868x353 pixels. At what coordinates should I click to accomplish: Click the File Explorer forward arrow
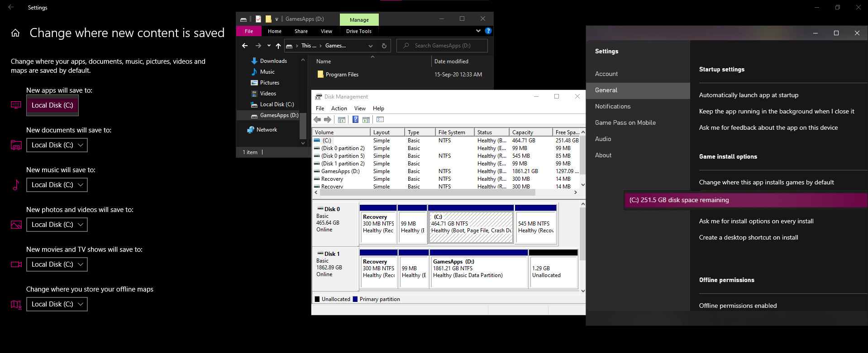[258, 46]
